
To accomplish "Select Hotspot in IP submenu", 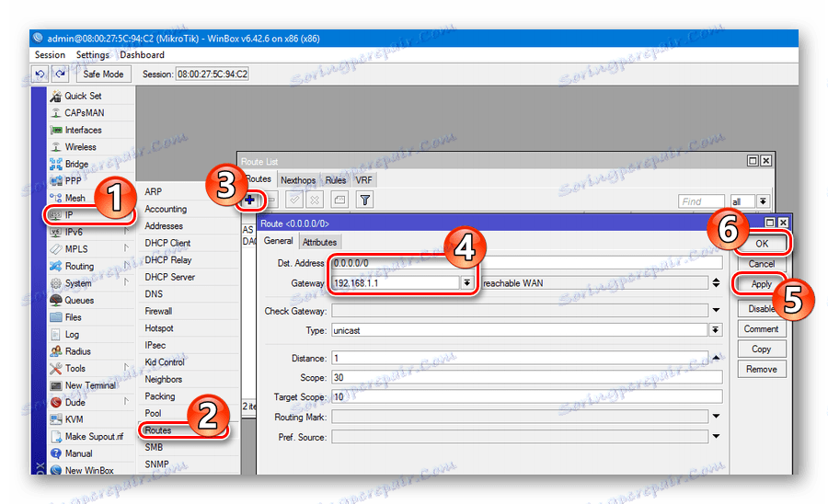I will click(188, 328).
